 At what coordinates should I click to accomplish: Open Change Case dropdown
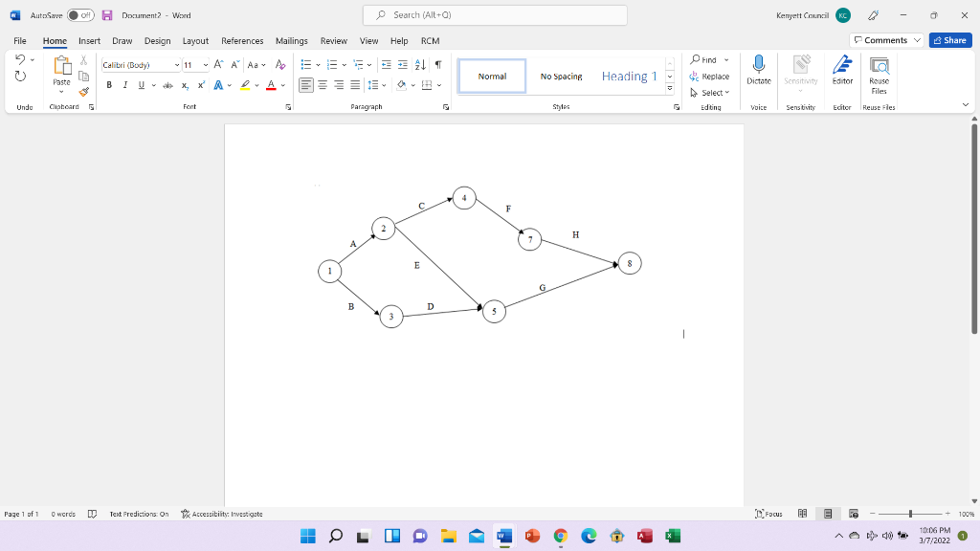coord(256,64)
